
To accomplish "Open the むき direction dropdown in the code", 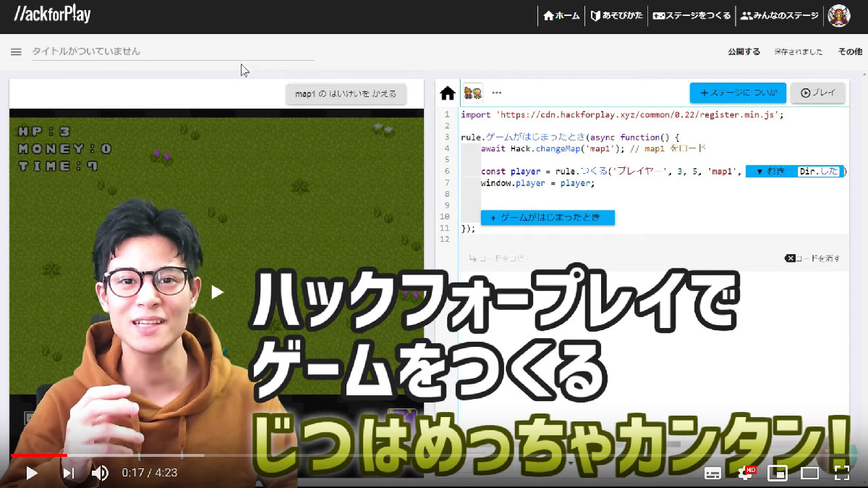I will tap(769, 171).
